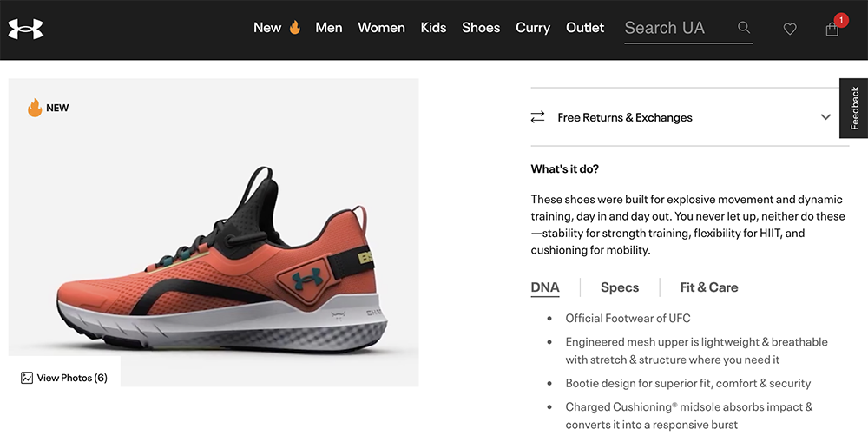Switch to the Specs tab
The height and width of the screenshot is (442, 868).
click(x=620, y=287)
